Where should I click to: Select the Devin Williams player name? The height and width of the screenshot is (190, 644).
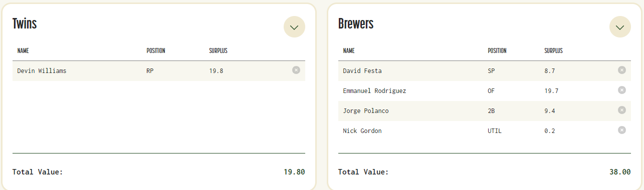pyautogui.click(x=42, y=71)
